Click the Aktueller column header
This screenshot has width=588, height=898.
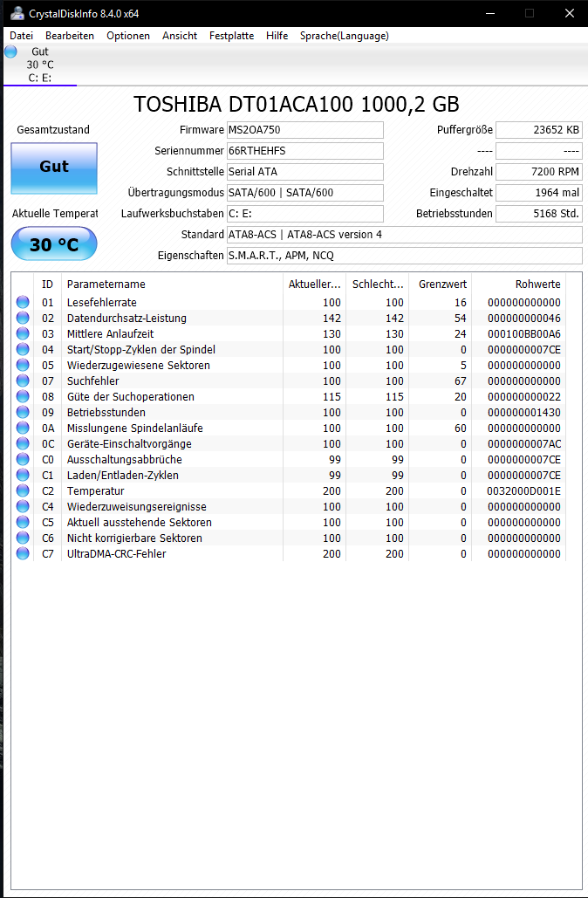click(314, 284)
